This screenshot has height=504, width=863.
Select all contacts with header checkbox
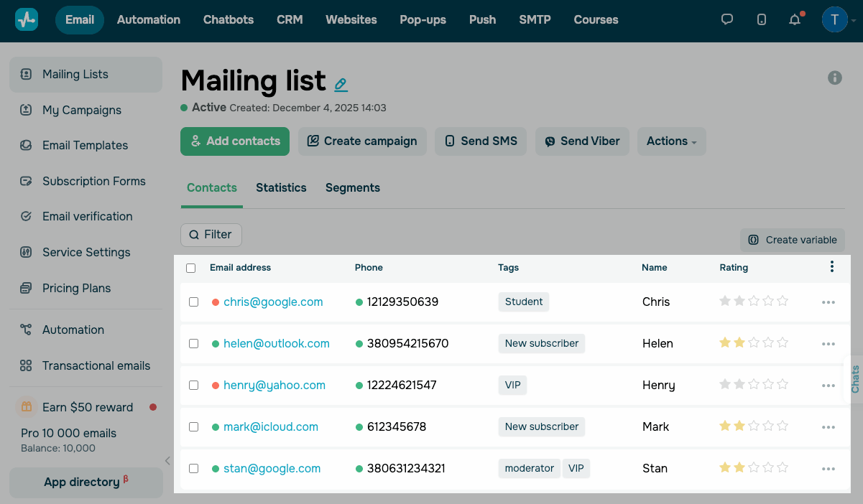[x=191, y=268]
